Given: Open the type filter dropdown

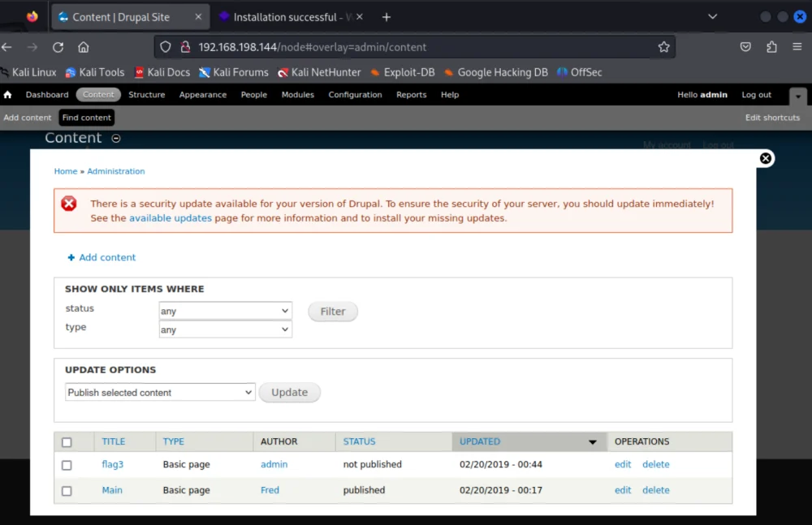Looking at the screenshot, I should point(225,329).
